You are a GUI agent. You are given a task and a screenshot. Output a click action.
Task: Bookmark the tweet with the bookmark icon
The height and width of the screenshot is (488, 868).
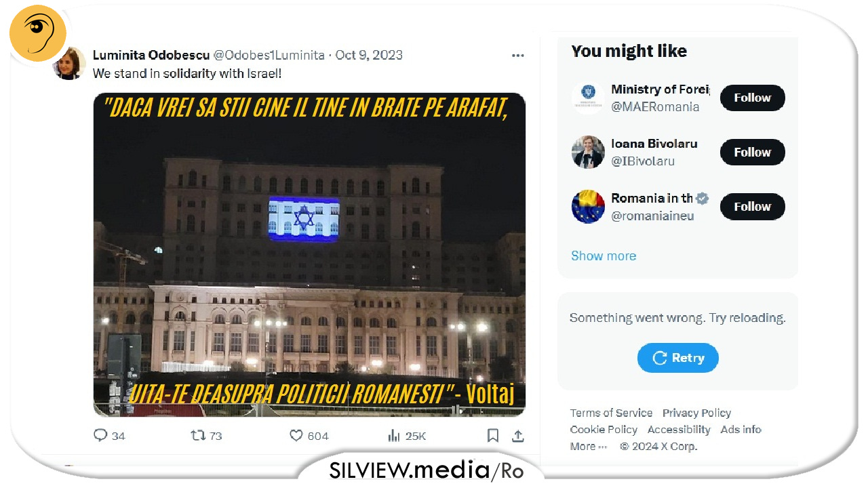(493, 436)
